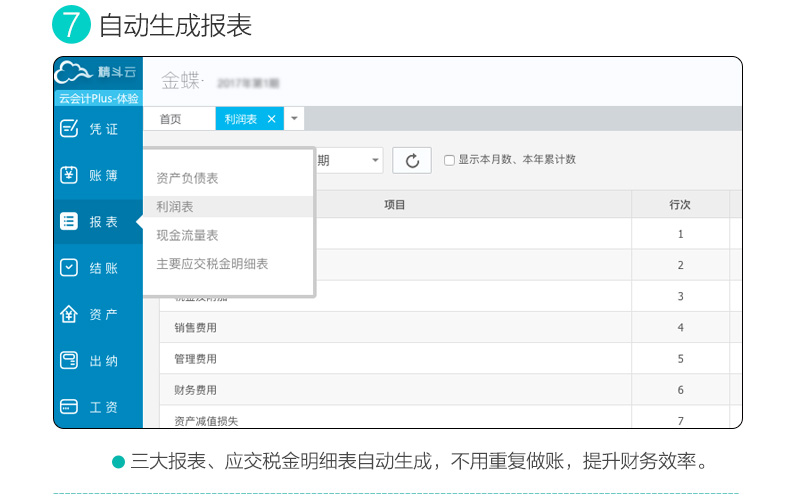The height and width of the screenshot is (500, 790).
Task: Enable 显示本月数、本年累计数 checkbox
Action: (x=449, y=160)
